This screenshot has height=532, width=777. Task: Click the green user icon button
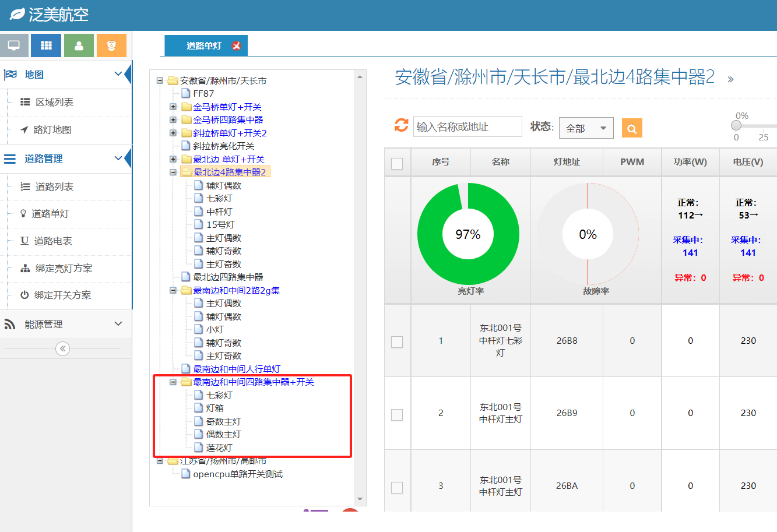click(79, 45)
